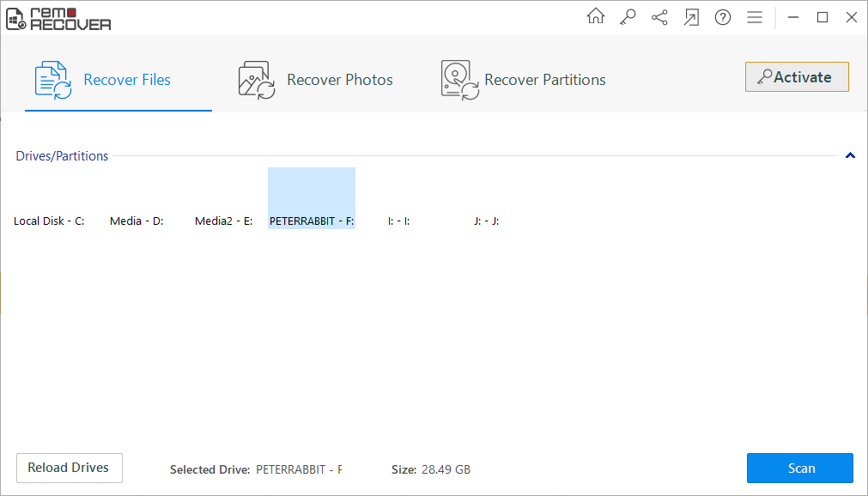Click the Home icon in title bar
The width and height of the screenshot is (868, 496).
595,16
